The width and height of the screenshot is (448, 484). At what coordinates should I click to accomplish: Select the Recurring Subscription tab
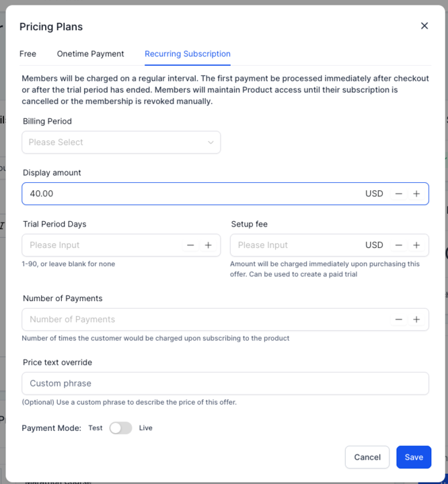(x=188, y=54)
